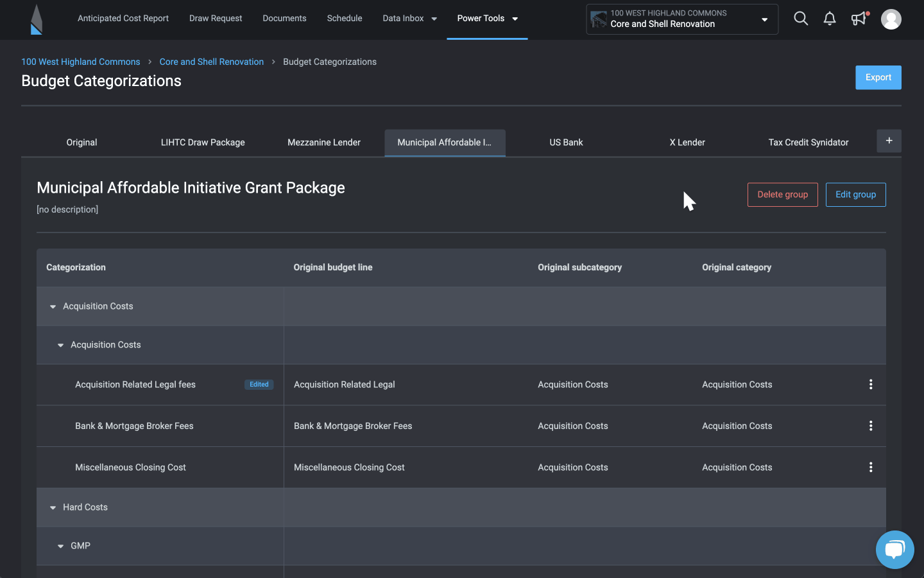
Task: Open the announcements megaphone icon
Action: [x=859, y=19]
